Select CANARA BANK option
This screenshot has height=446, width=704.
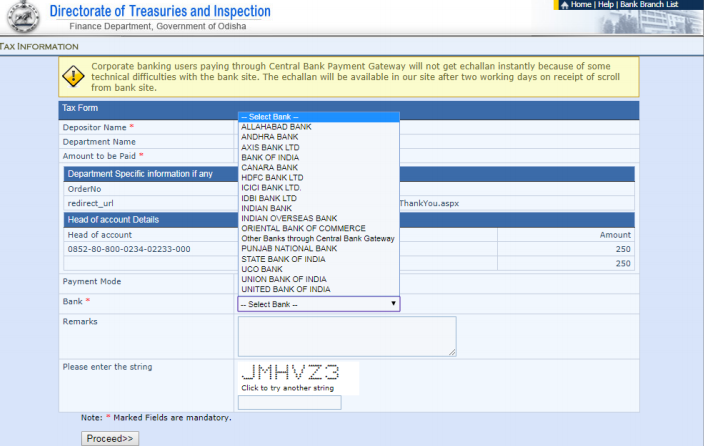tap(318, 168)
